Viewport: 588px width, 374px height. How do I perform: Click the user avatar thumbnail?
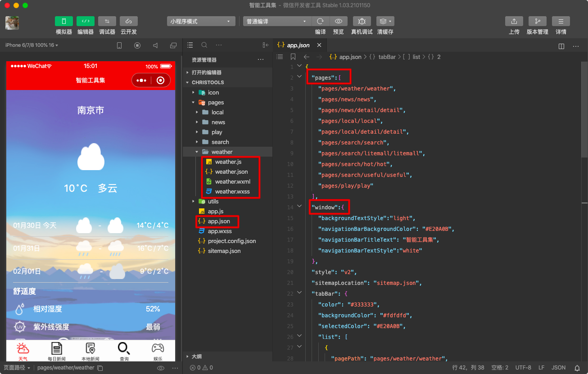coord(12,23)
